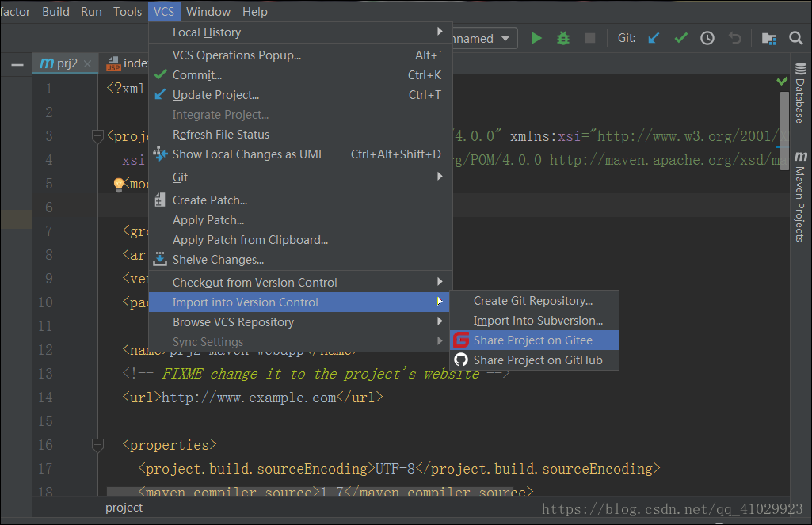Click the lightbulb intention icon in gutter
The image size is (812, 525).
(119, 185)
